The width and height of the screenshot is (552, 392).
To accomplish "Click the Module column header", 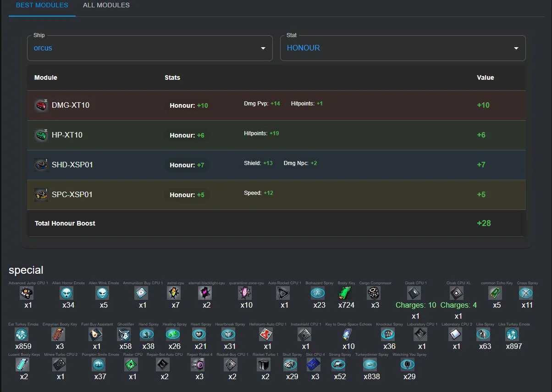I will click(46, 77).
